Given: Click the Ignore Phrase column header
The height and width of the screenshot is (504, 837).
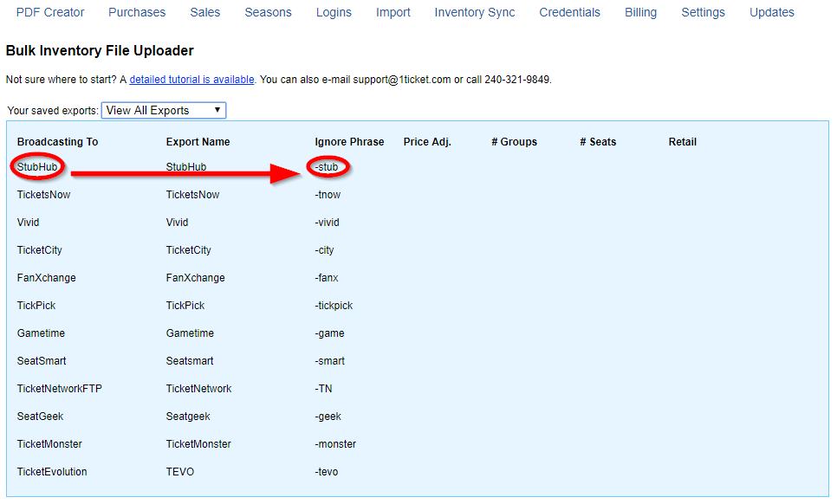Looking at the screenshot, I should coord(350,142).
